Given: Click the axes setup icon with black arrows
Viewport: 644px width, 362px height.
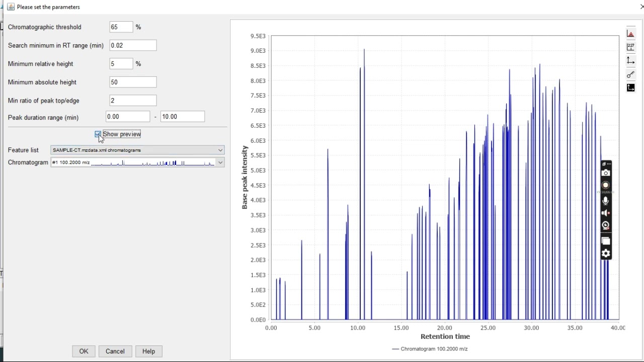Looking at the screenshot, I should 630,61.
